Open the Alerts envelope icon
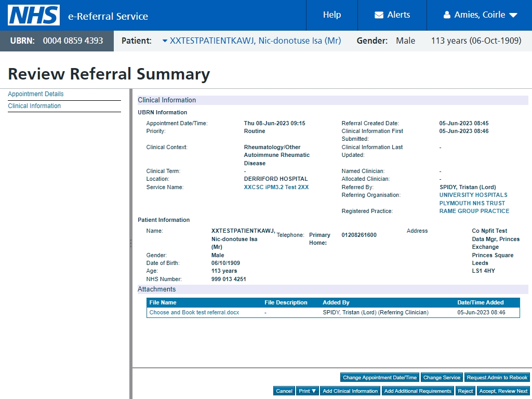Viewport: 532px width, 399px height. point(379,15)
